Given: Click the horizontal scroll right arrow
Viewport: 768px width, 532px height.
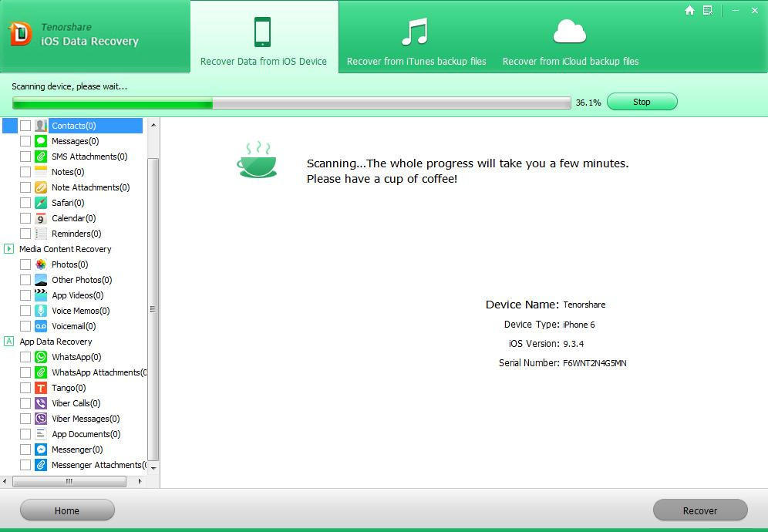Looking at the screenshot, I should tap(140, 482).
